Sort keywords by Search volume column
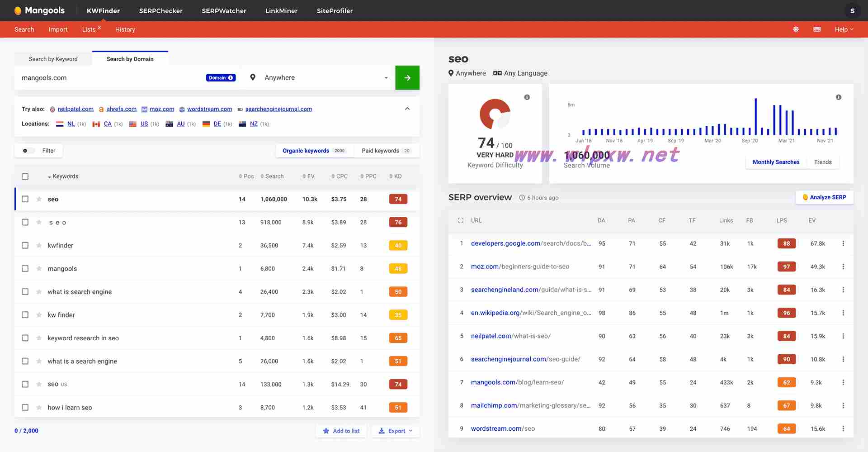Viewport: 868px width, 452px height. (272, 176)
